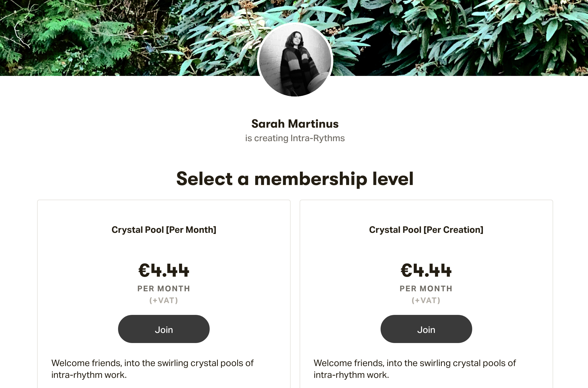Select the Crystal Pool [Per Month] title
The height and width of the screenshot is (388, 588).
click(164, 230)
